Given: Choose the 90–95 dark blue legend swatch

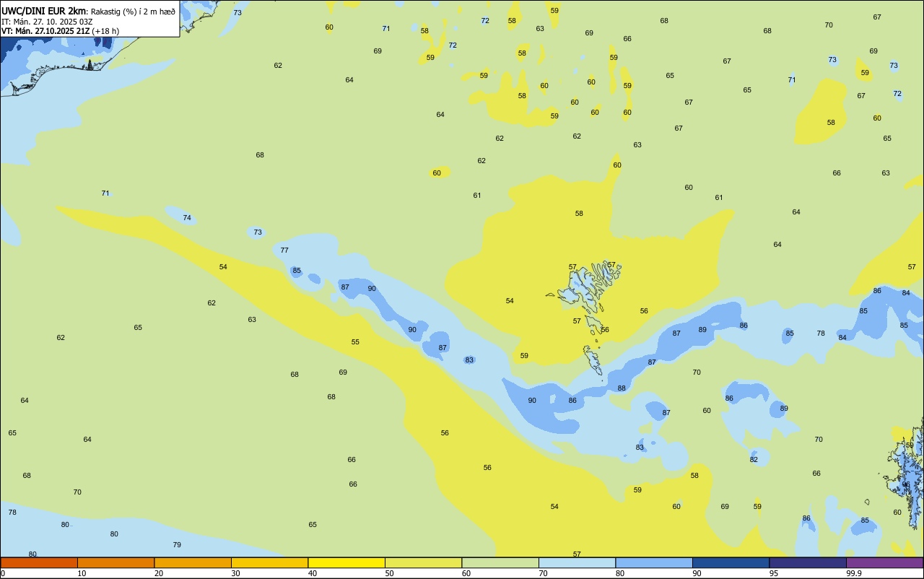Looking at the screenshot, I should click(x=731, y=562).
